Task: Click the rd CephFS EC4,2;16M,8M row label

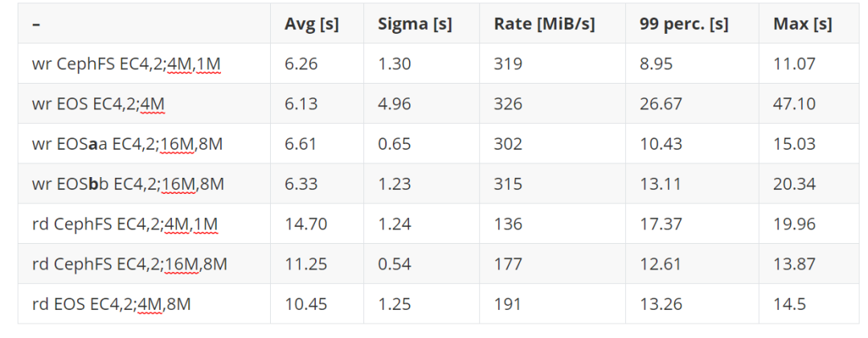Action: [x=130, y=264]
